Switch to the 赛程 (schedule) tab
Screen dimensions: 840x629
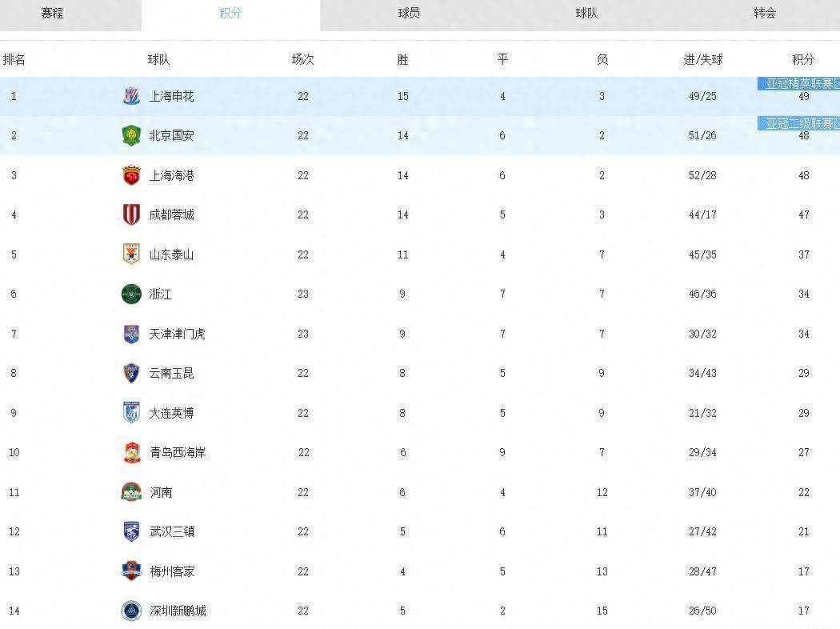pyautogui.click(x=52, y=14)
